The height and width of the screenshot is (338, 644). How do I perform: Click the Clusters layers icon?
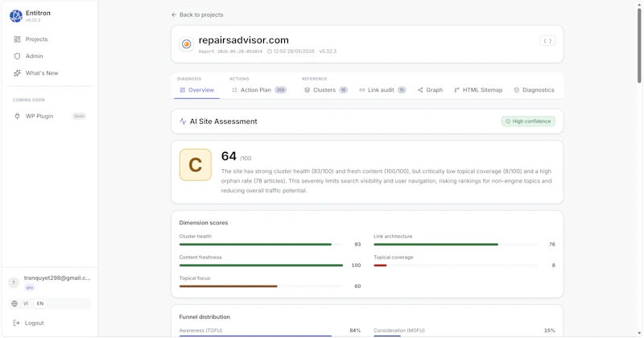[308, 90]
